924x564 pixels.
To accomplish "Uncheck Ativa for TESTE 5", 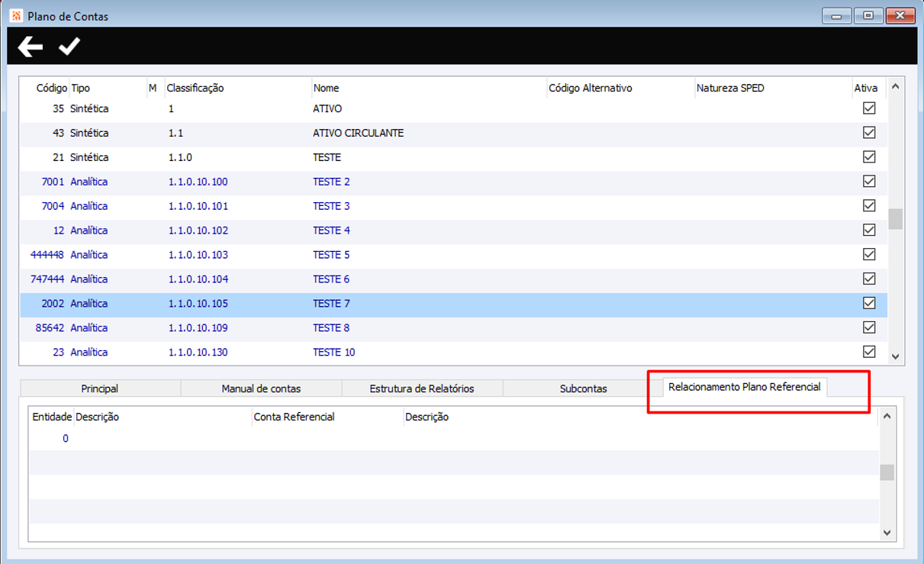I will [868, 254].
